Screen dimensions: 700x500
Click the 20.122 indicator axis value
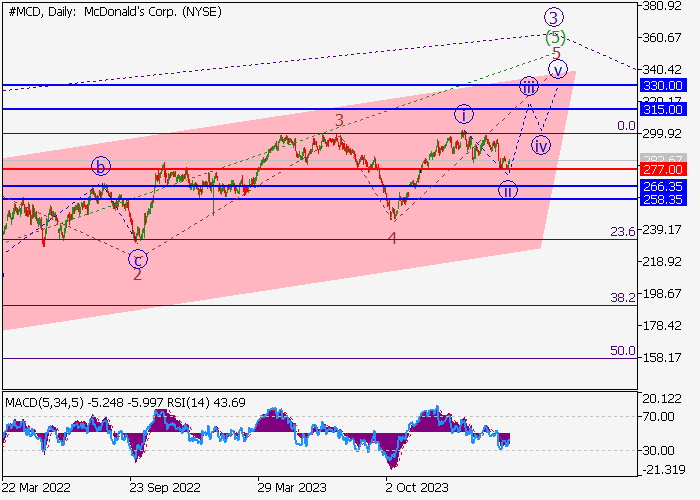coord(662,399)
